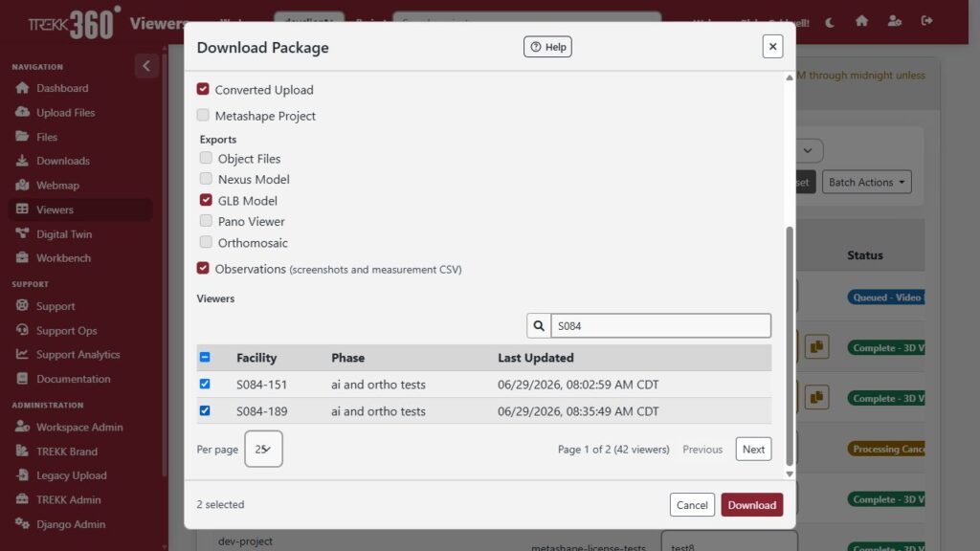
Task: Check the Pano Viewer export
Action: (206, 221)
